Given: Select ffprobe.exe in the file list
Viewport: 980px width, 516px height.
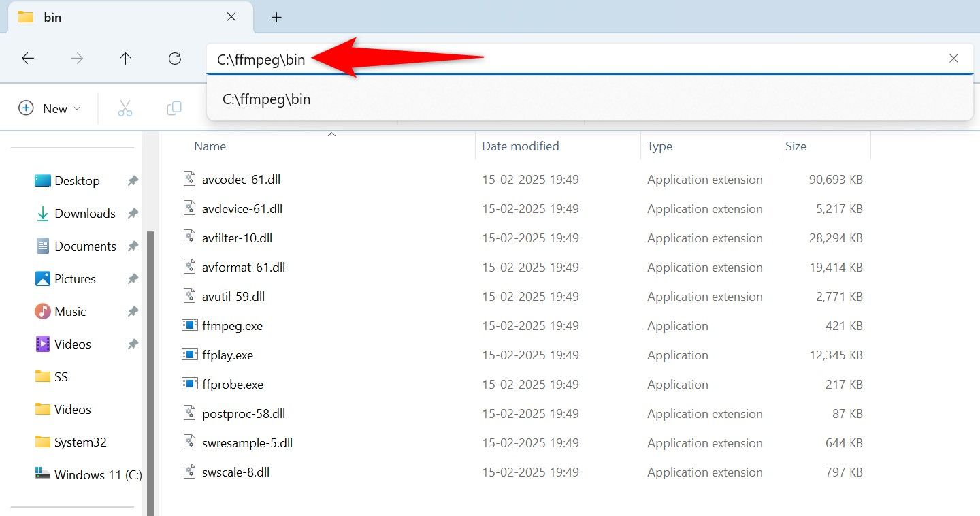Looking at the screenshot, I should tap(234, 384).
